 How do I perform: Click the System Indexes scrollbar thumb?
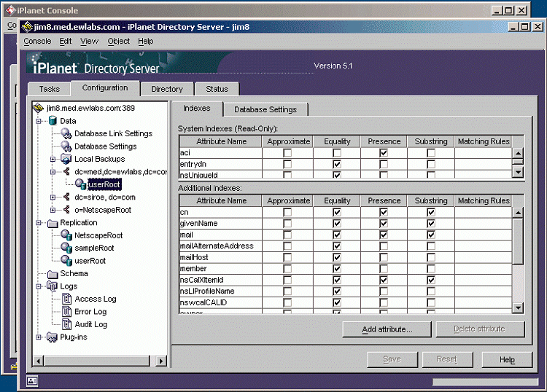(518, 161)
